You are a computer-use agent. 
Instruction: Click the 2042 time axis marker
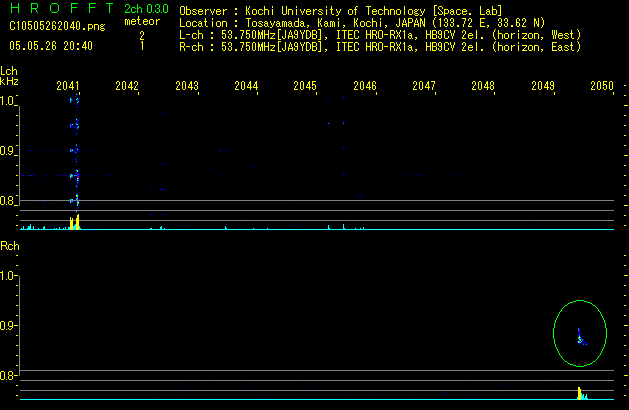click(127, 86)
